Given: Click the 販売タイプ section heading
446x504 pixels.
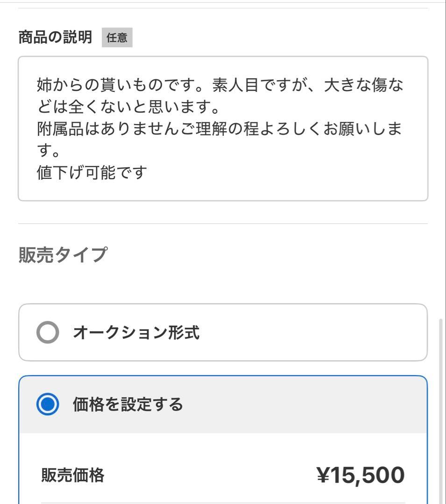Looking at the screenshot, I should click(x=63, y=255).
